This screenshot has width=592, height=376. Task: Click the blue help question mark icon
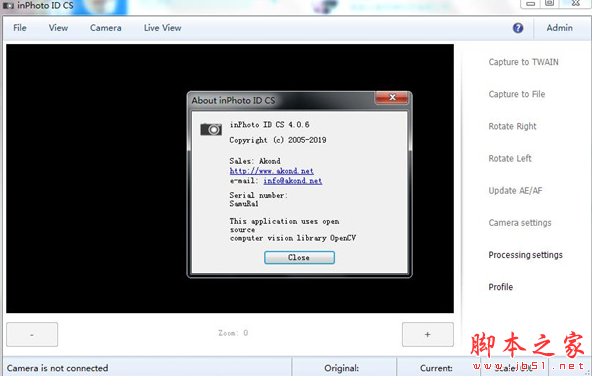[518, 28]
